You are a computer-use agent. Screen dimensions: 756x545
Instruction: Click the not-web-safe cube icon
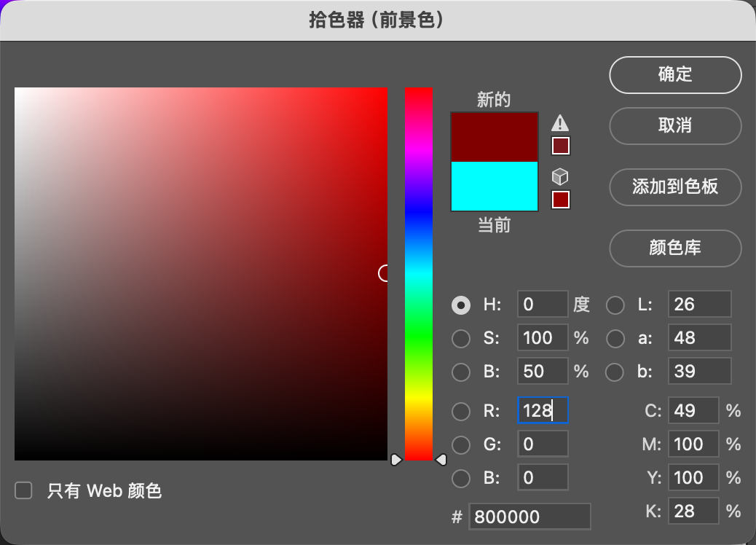coord(559,176)
